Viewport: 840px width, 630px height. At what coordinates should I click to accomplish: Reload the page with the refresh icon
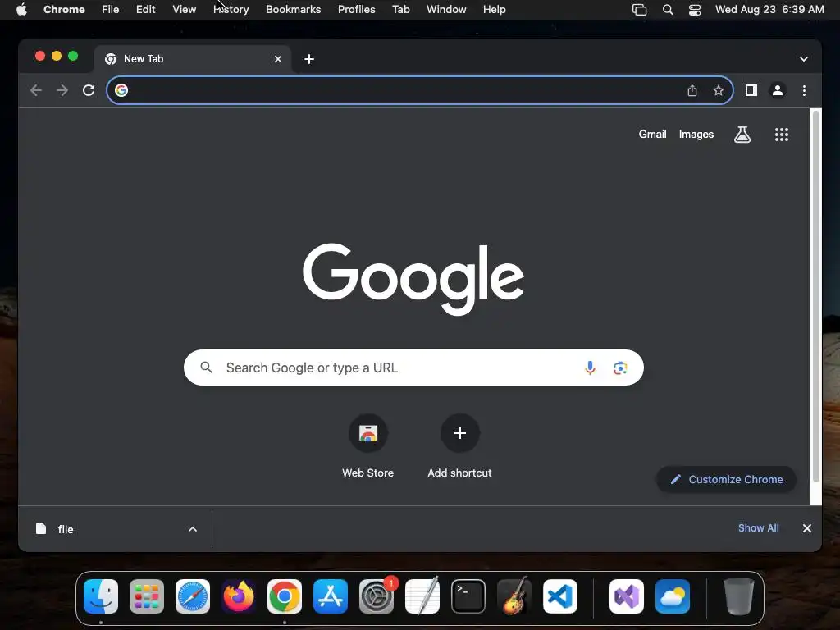pos(89,90)
